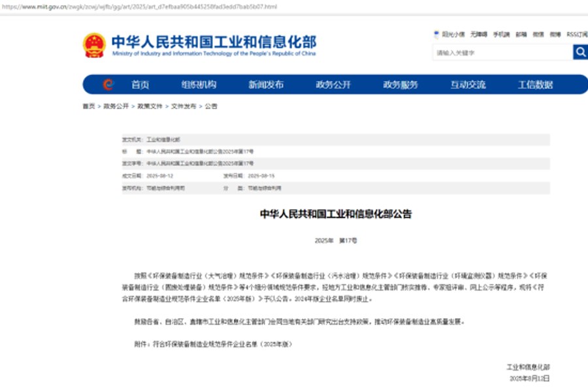This screenshot has height=392, width=588.
Task: Click the 阳光小信 mascot icon
Action: (x=436, y=35)
